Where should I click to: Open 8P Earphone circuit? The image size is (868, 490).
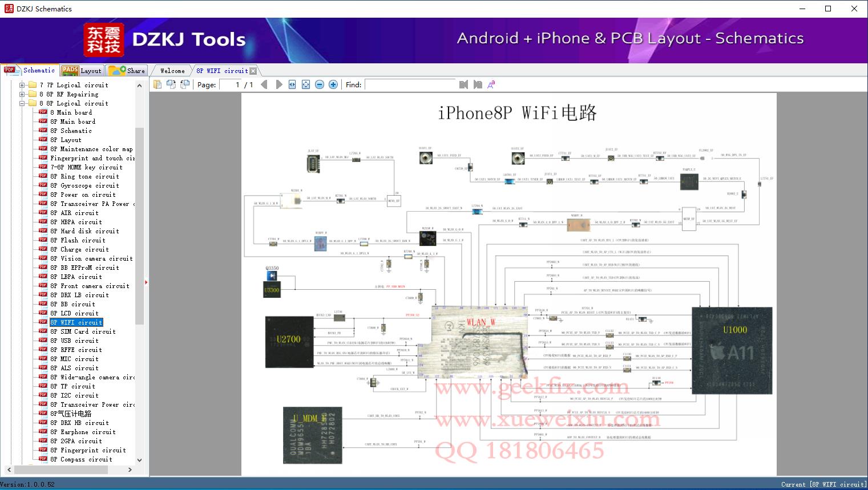(x=83, y=432)
